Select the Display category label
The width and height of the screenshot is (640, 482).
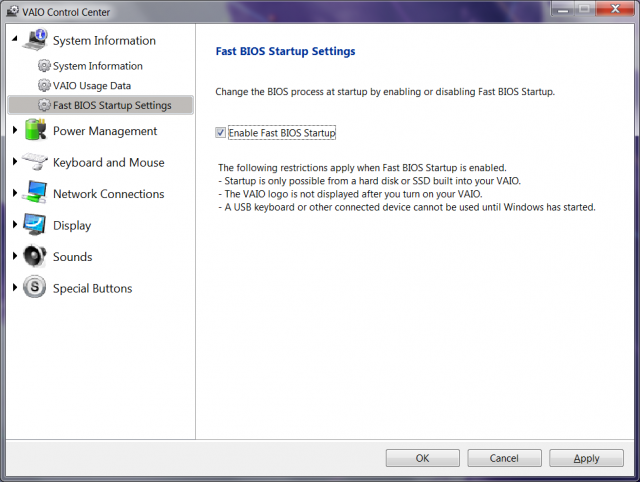pos(72,226)
